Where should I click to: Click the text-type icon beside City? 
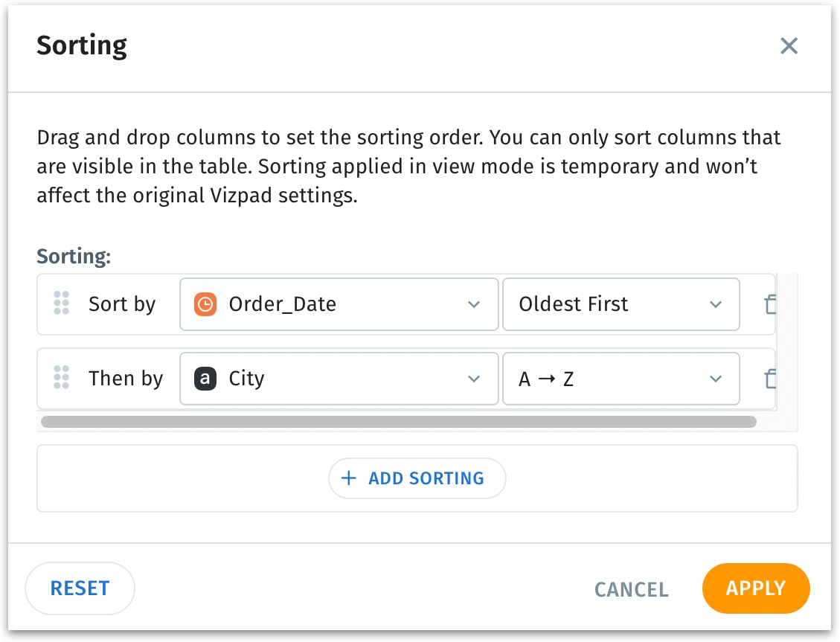(205, 379)
